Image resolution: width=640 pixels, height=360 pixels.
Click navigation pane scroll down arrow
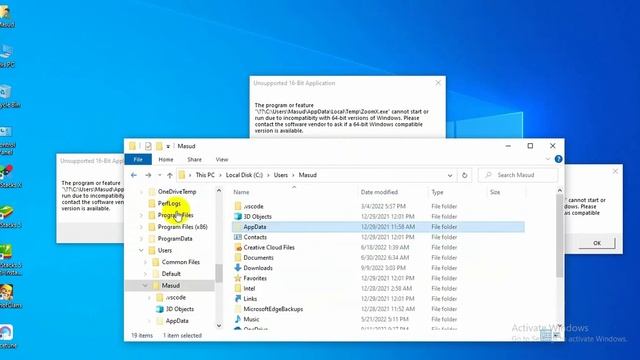tap(219, 326)
